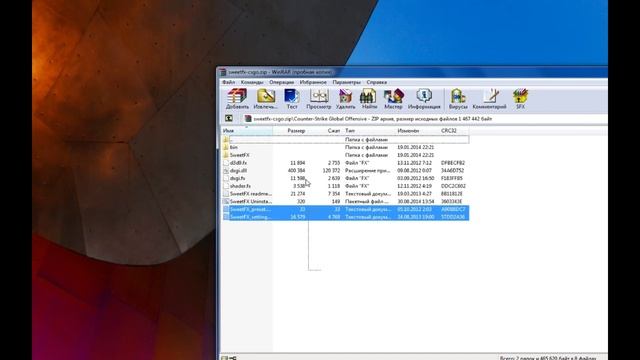Click the dxgi.dll file icon
The width and height of the screenshot is (640, 360).
226,170
